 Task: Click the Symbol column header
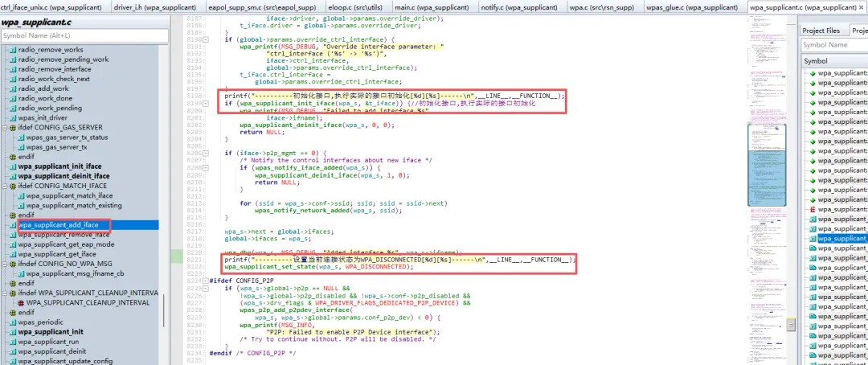tap(835, 61)
